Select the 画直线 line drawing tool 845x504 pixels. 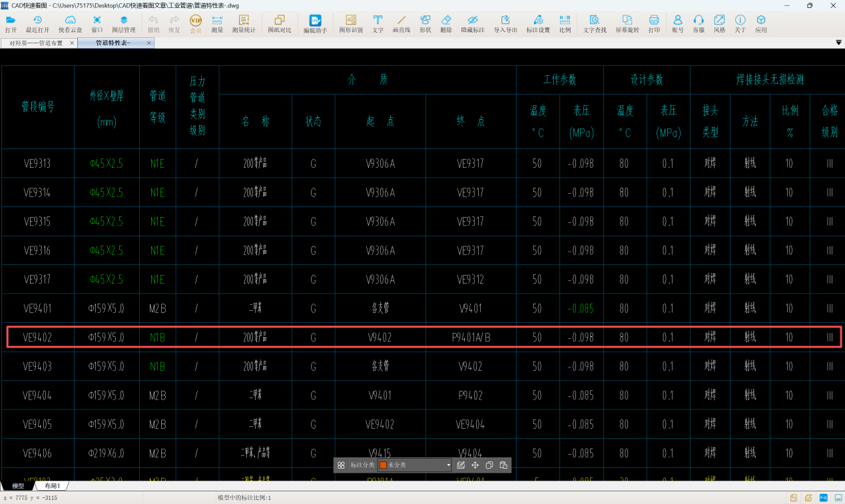pos(401,24)
